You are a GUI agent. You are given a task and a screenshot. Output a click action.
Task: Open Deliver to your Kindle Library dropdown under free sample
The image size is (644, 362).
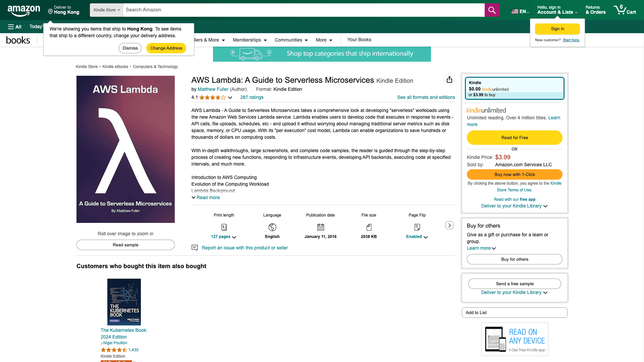(x=515, y=292)
